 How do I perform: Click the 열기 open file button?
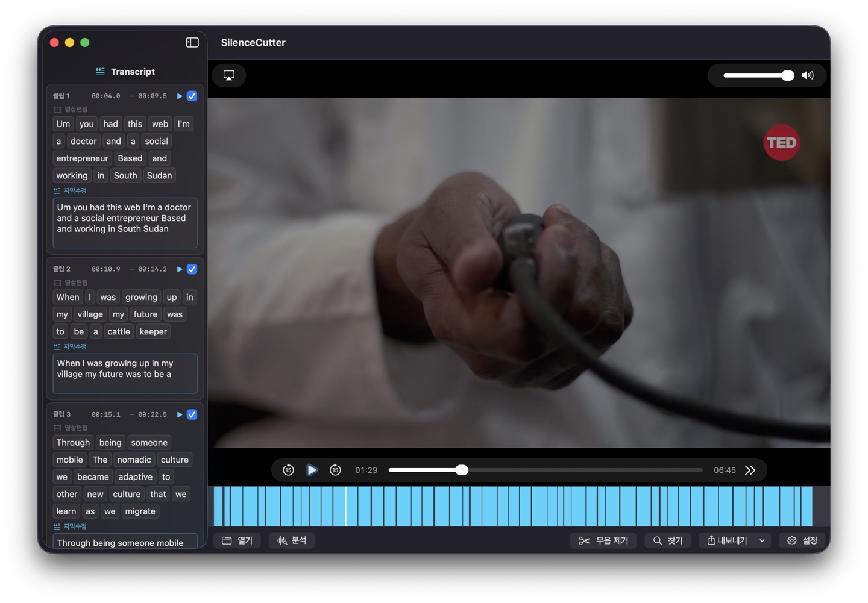click(237, 540)
